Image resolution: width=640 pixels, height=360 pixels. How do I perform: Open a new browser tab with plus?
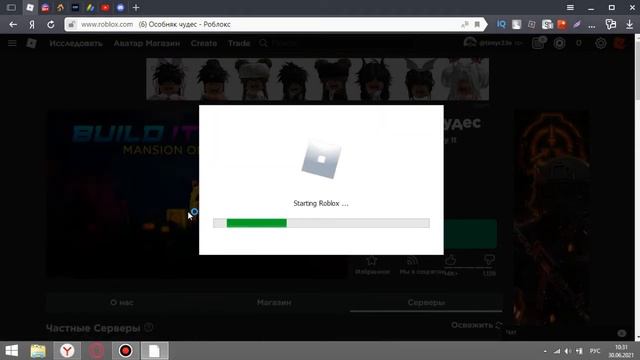(136, 7)
